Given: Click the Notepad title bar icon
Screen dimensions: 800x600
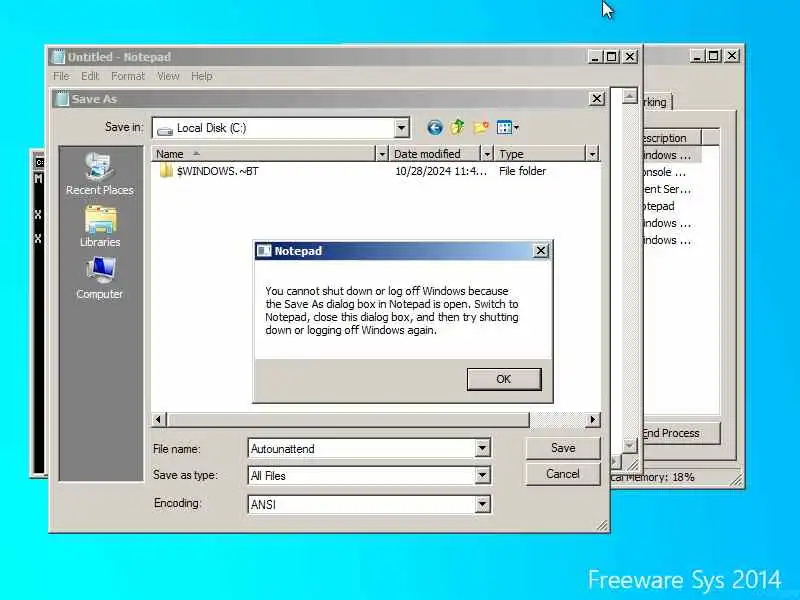Looking at the screenshot, I should (59, 57).
